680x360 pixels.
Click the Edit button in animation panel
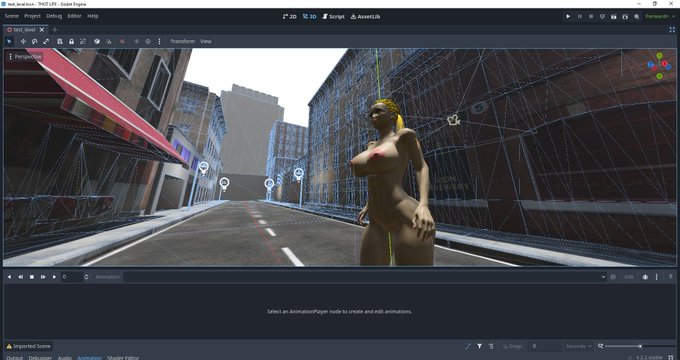[629, 277]
